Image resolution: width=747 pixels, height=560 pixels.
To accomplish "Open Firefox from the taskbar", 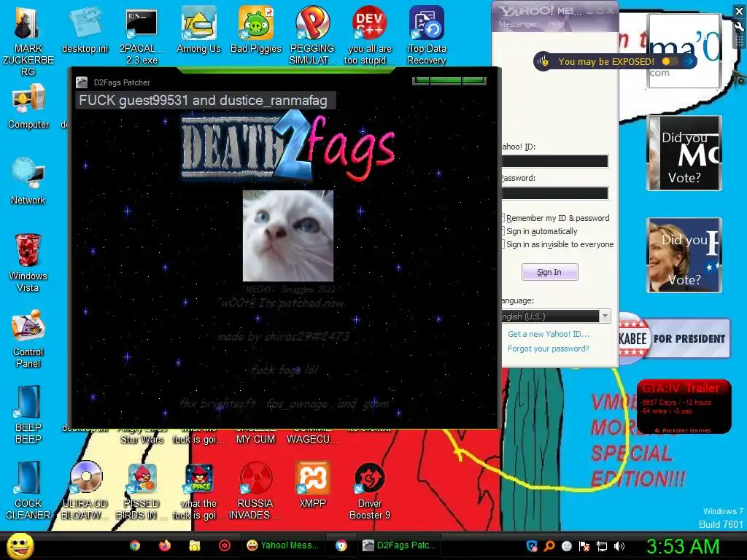I will pos(165,545).
